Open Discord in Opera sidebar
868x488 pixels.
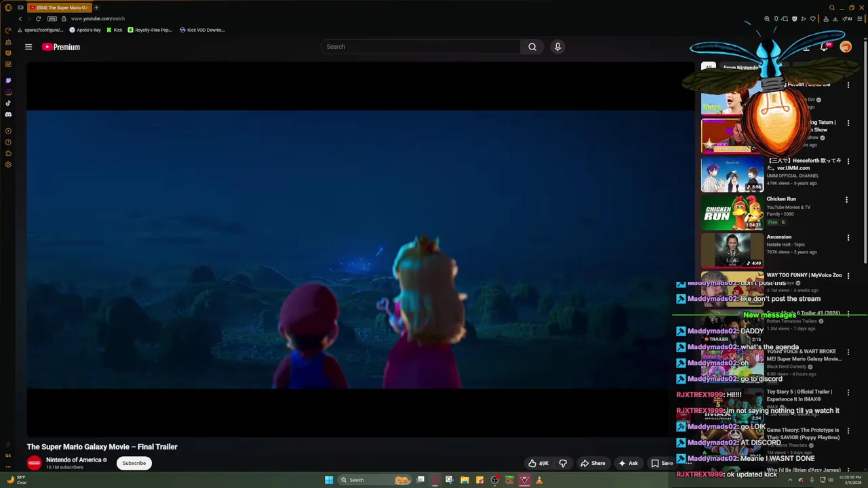pyautogui.click(x=8, y=115)
